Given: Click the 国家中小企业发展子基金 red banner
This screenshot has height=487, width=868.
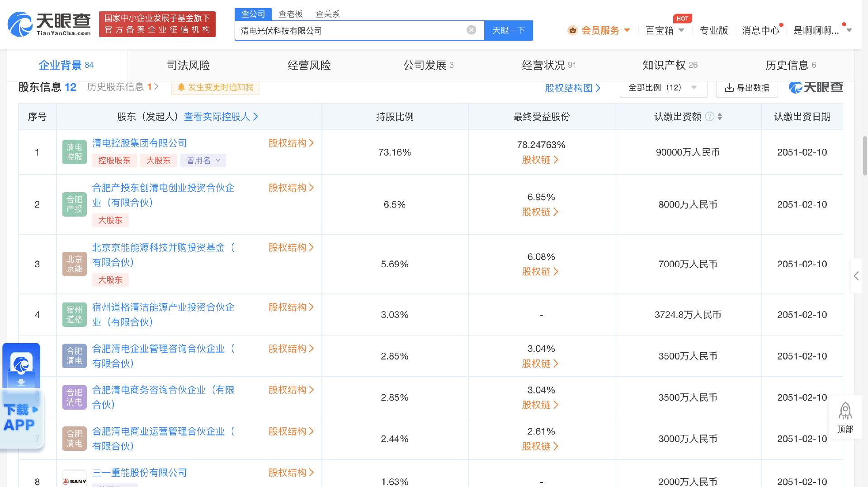Looking at the screenshot, I should pos(157,24).
